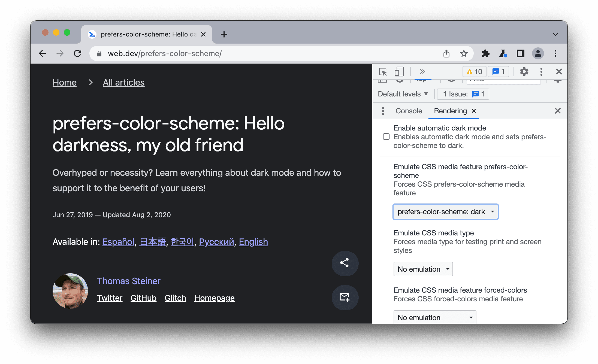Click the share button on the article
The image size is (598, 364).
point(344,263)
